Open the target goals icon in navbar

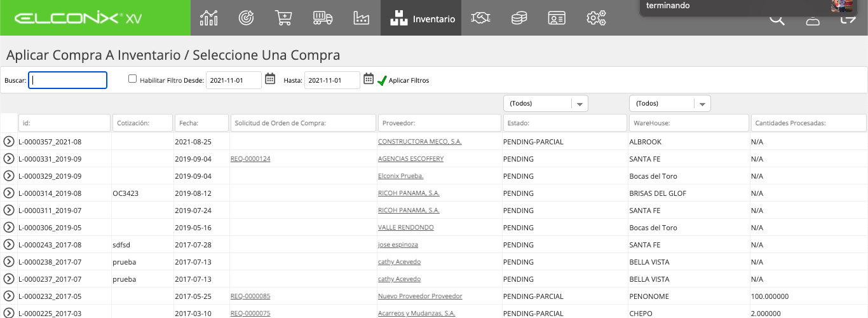(x=247, y=18)
